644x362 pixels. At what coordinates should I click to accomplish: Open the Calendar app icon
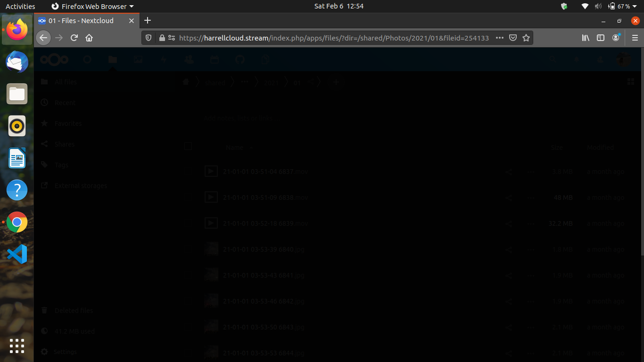click(214, 59)
